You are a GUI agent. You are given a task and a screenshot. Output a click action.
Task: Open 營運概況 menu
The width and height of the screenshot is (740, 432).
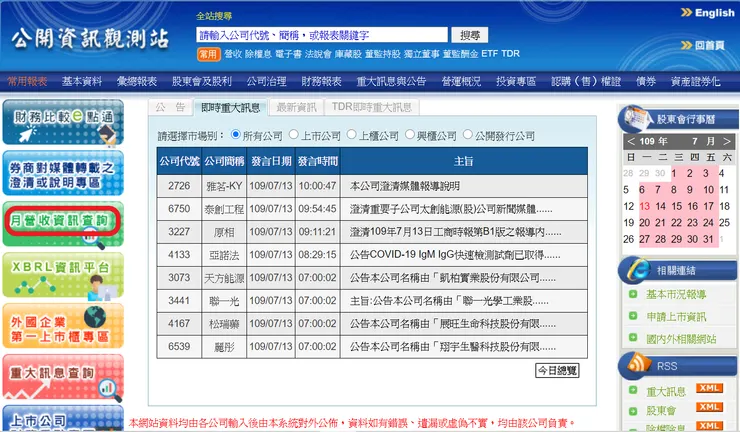coord(461,81)
